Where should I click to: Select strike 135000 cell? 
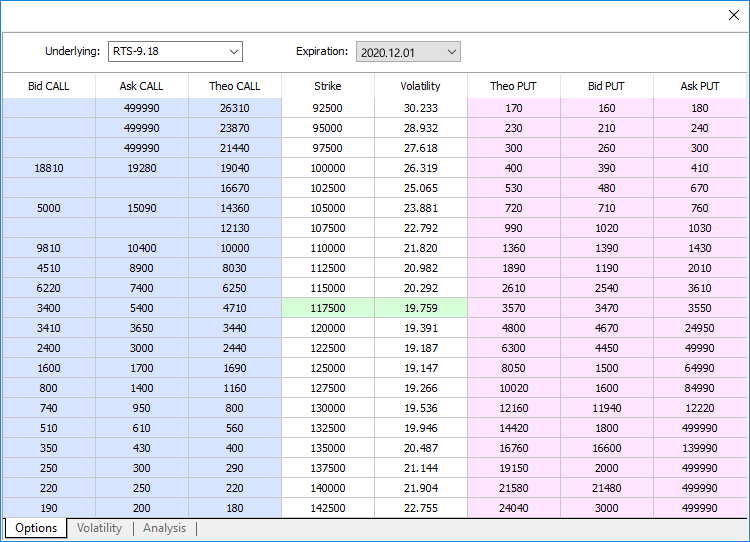point(328,448)
